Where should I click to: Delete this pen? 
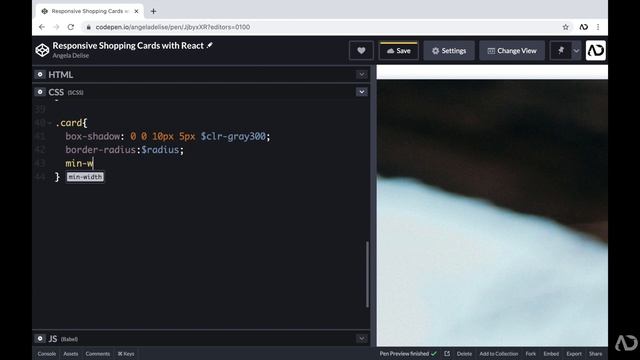tap(464, 353)
